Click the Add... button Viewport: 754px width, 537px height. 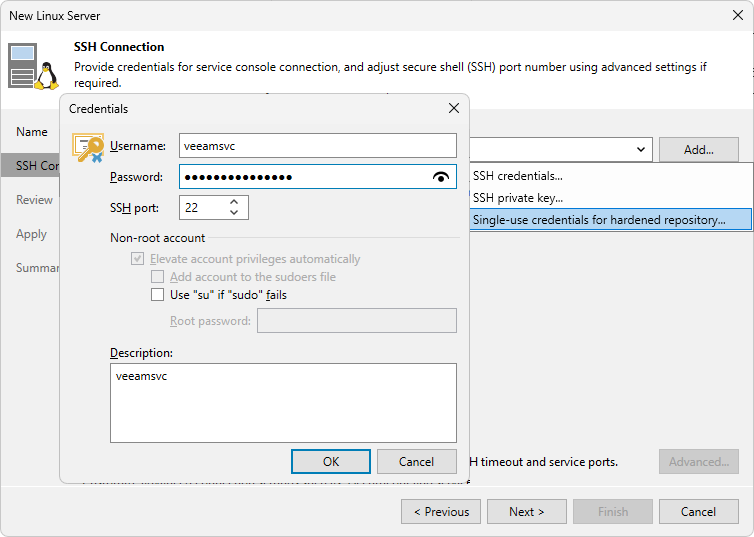pyautogui.click(x=699, y=150)
